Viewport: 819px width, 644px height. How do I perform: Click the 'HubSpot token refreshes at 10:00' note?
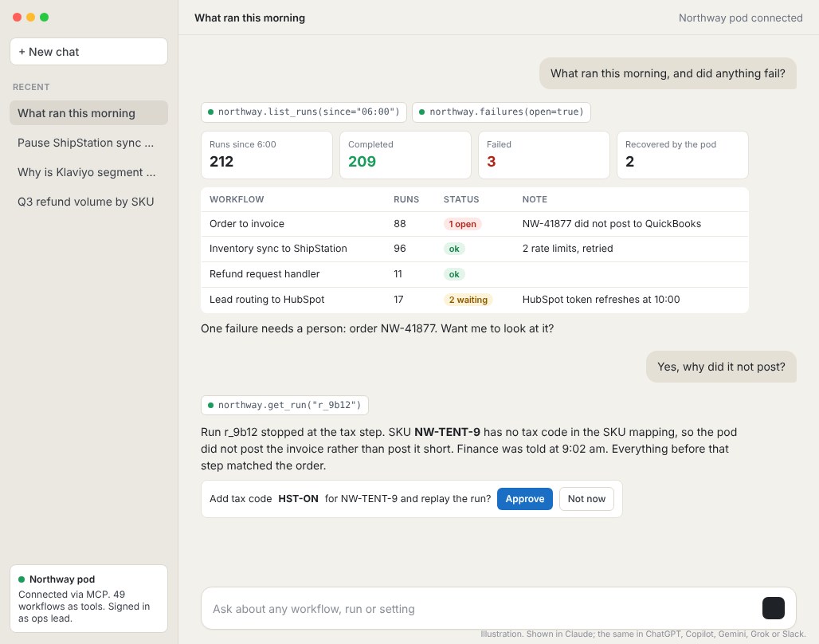click(602, 300)
